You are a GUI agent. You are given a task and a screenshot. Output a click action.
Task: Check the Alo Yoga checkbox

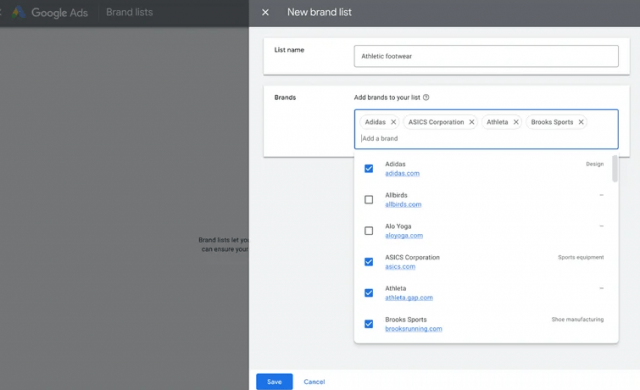[x=369, y=230]
